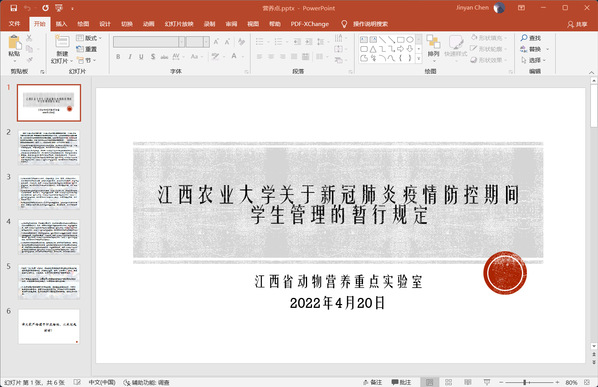598x387 pixels.
Task: Click the Save icon in title bar
Action: click(x=13, y=8)
